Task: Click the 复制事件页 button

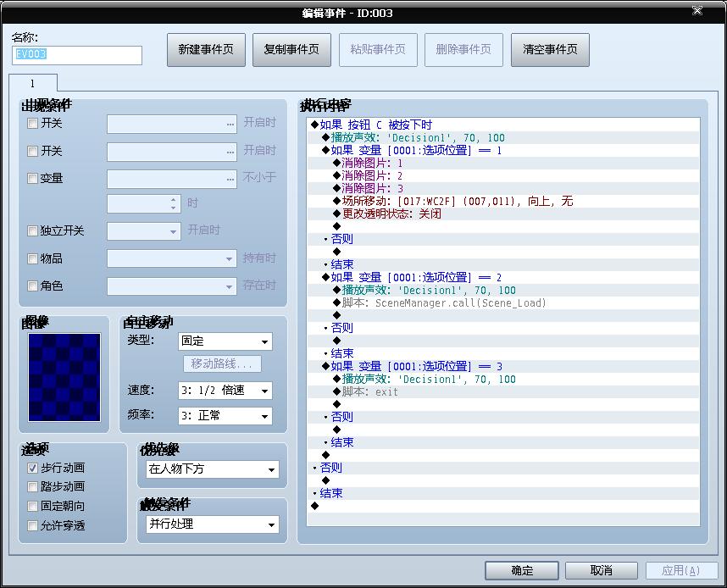Action: point(291,50)
